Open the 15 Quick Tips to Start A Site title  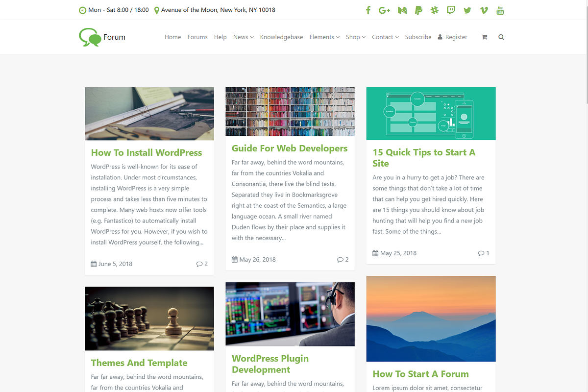[424, 158]
